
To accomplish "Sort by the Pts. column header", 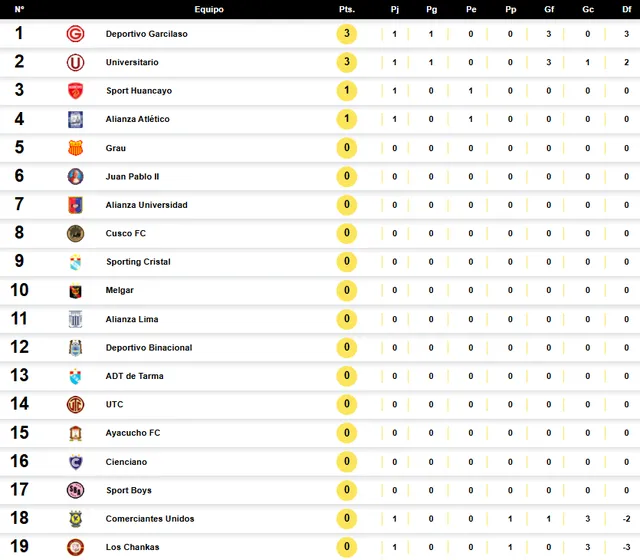I will click(347, 9).
